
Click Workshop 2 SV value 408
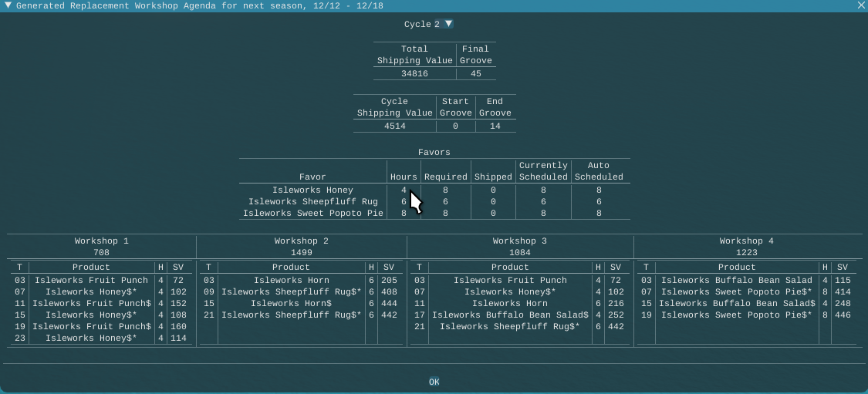[x=389, y=291]
